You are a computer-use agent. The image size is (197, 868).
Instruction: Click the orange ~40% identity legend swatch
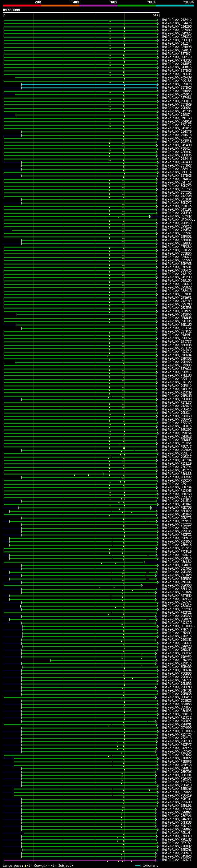coord(61,6)
